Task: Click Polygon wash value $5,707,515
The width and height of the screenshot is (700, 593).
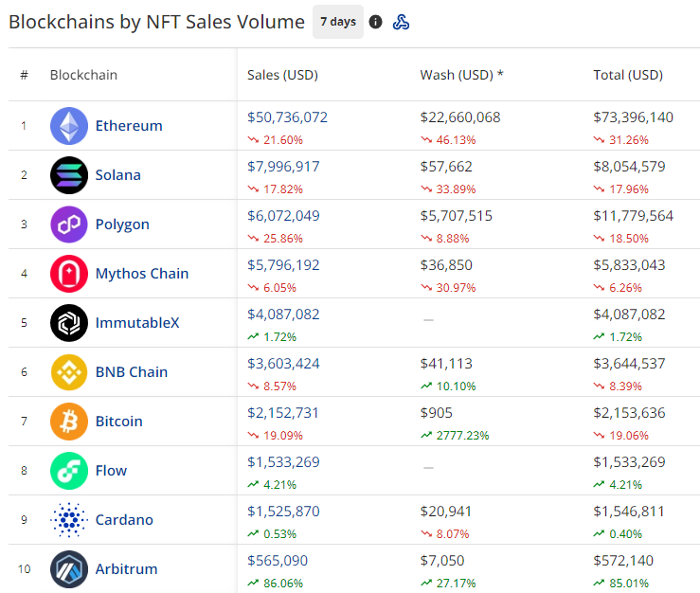Action: point(457,216)
